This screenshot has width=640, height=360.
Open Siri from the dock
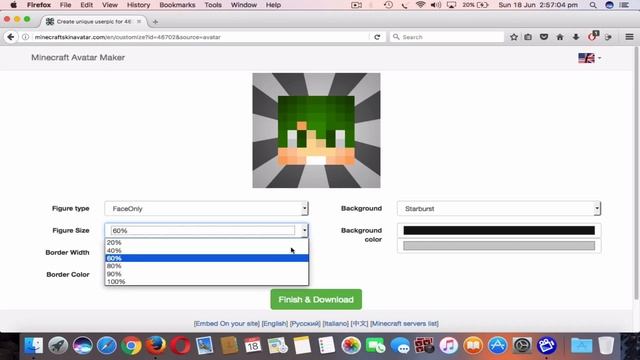pyautogui.click(x=82, y=345)
